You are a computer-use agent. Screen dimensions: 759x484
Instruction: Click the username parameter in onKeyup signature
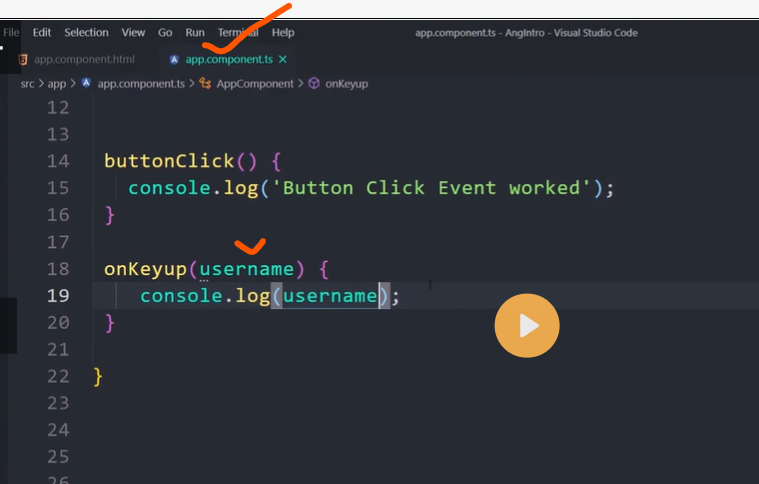pos(247,268)
